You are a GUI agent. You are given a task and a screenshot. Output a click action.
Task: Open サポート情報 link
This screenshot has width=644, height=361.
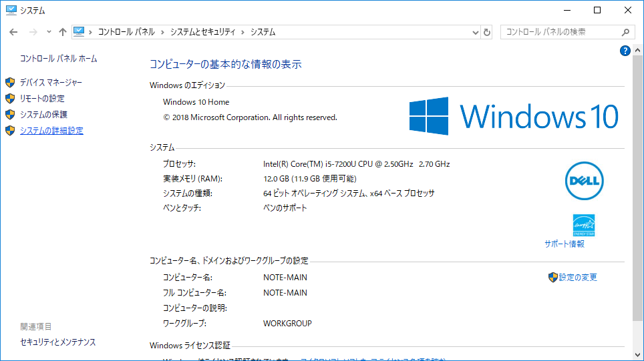tap(565, 244)
